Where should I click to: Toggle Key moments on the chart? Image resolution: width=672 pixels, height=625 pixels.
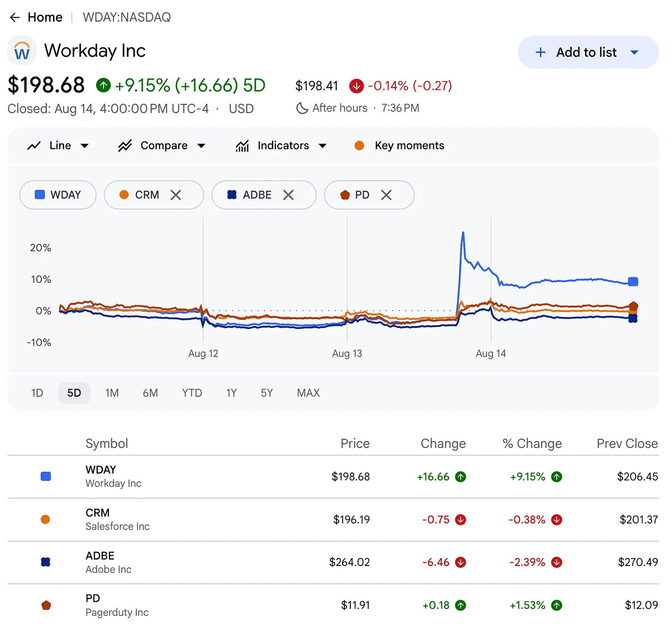coord(399,146)
